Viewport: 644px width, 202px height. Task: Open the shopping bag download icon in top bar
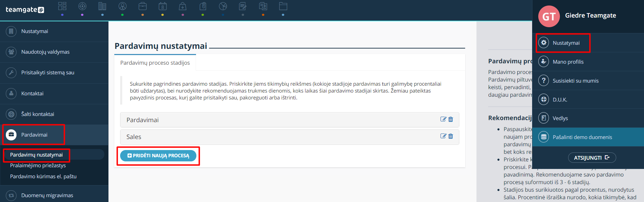[183, 6]
